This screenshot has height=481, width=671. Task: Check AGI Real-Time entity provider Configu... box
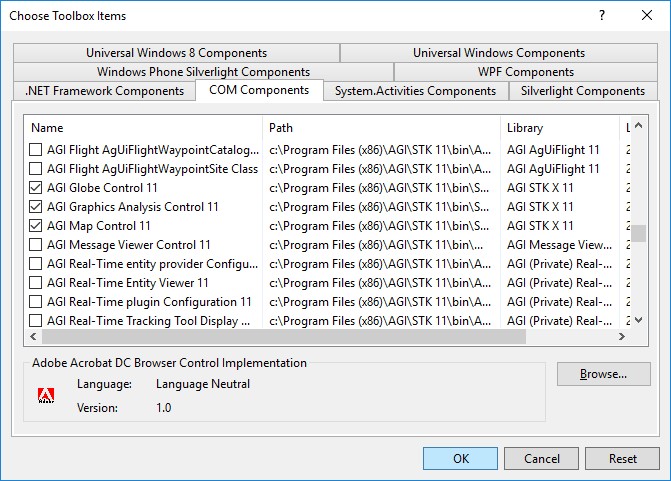pos(36,264)
